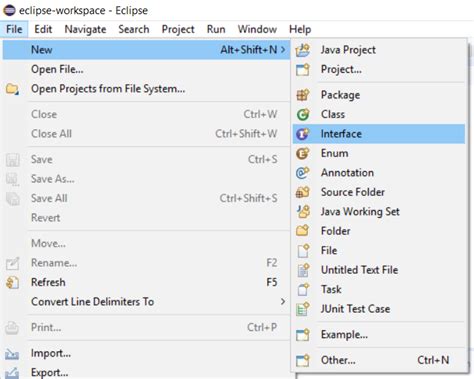Click the Project... wizard icon

tap(303, 70)
